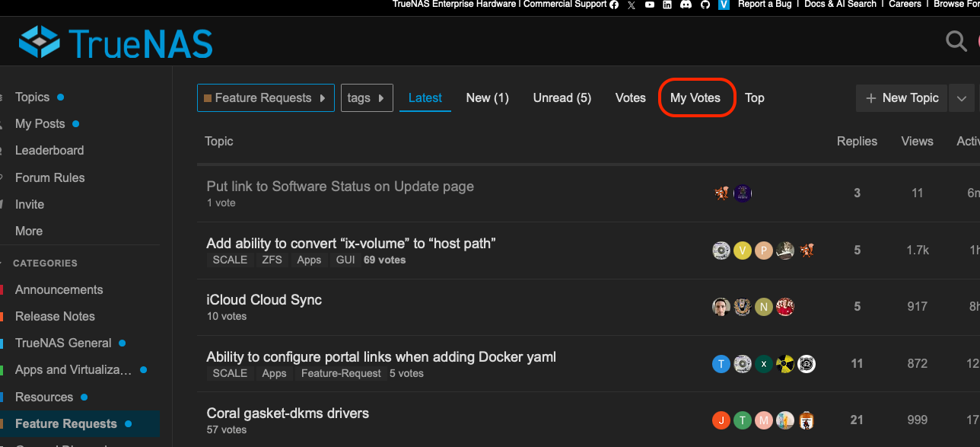This screenshot has height=447, width=980.
Task: Open dark purple avatar on Software Status topic
Action: point(743,193)
